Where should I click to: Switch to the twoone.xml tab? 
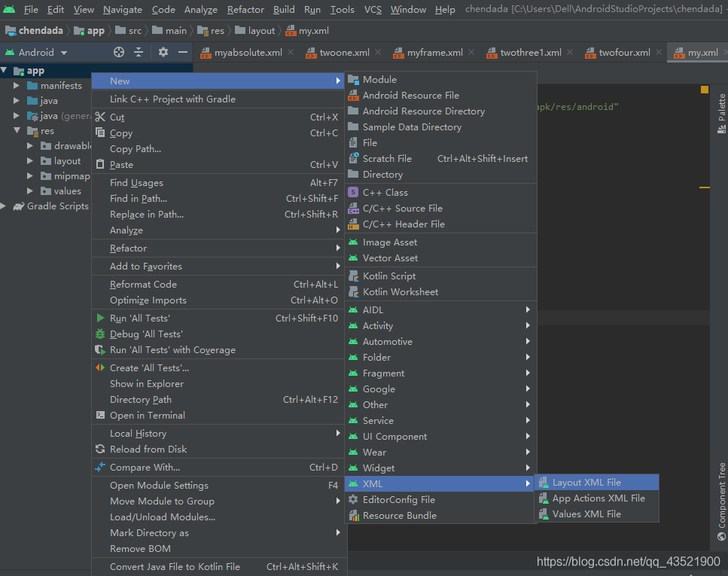[344, 53]
